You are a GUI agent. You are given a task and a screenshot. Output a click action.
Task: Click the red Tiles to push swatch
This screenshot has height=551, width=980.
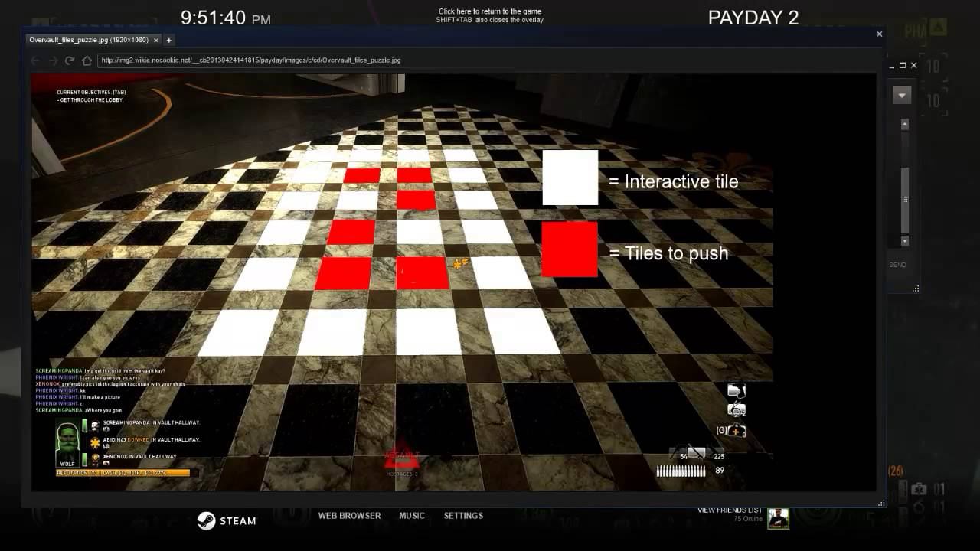click(570, 249)
